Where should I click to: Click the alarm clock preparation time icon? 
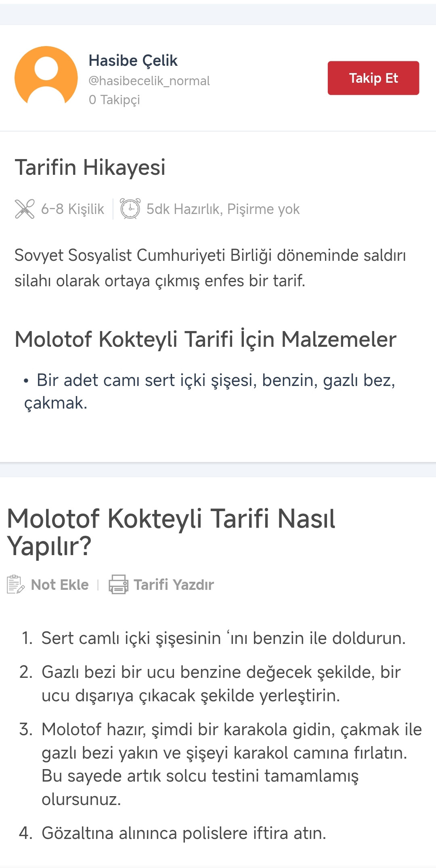coord(130,209)
